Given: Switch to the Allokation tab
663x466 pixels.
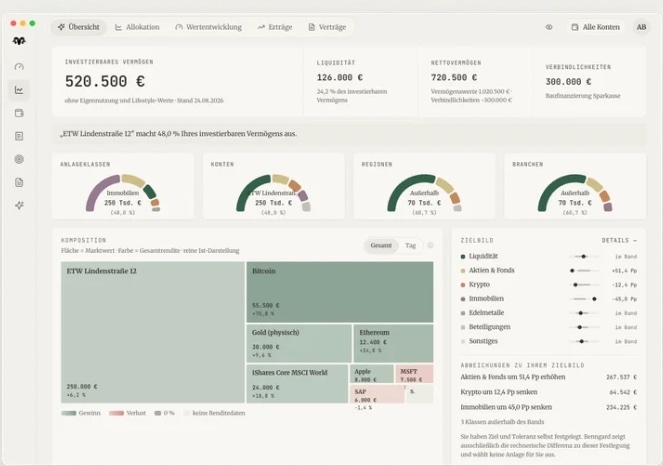Looking at the screenshot, I should 137,27.
